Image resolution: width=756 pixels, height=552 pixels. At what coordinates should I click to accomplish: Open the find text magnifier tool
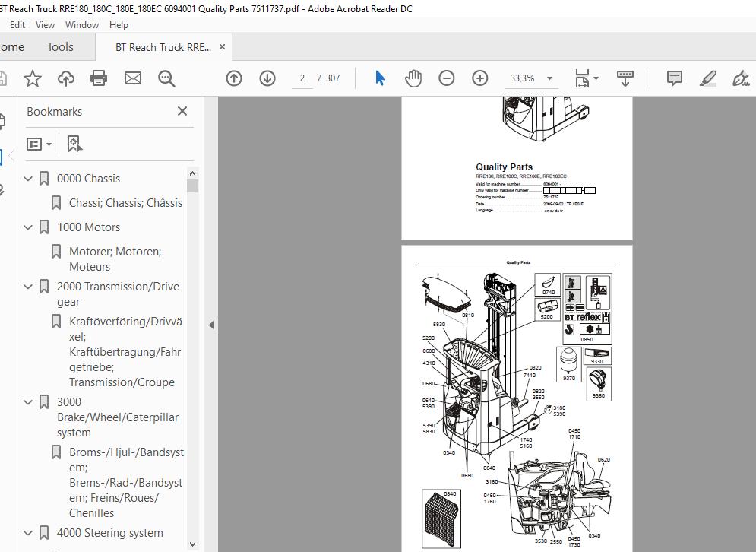(x=166, y=78)
